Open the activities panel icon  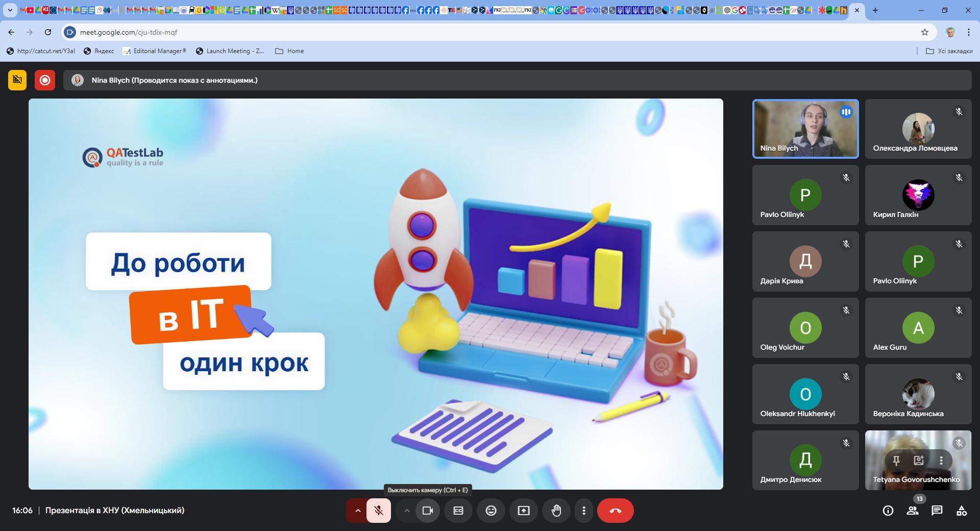click(x=961, y=511)
